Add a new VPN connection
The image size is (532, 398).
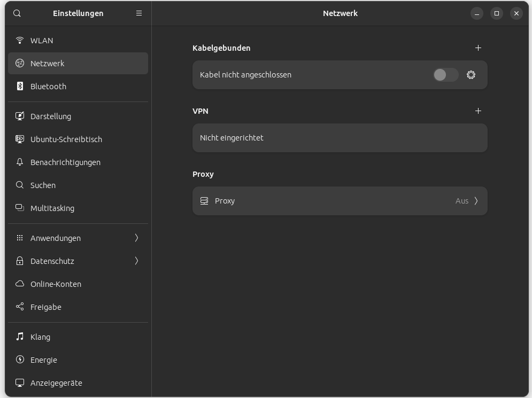pyautogui.click(x=478, y=111)
